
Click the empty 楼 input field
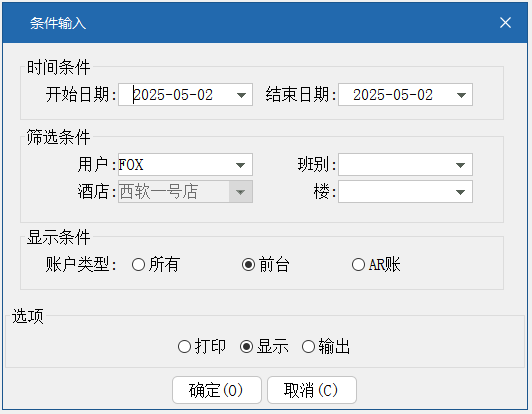pyautogui.click(x=395, y=192)
